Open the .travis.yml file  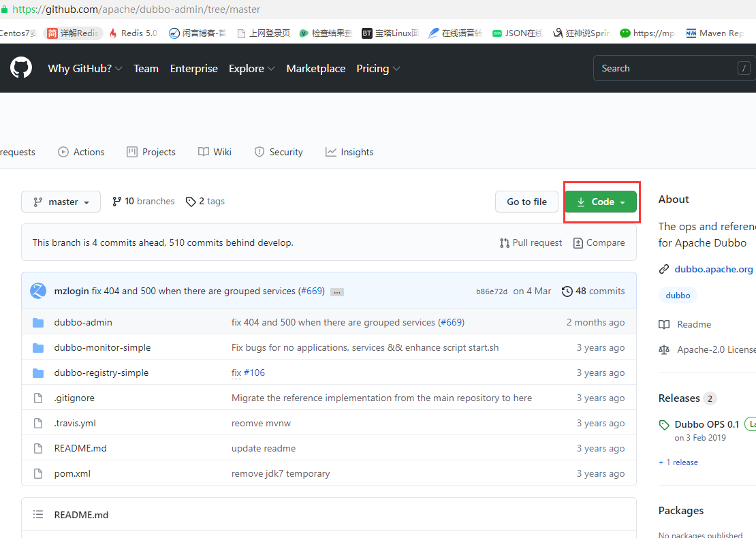point(75,423)
